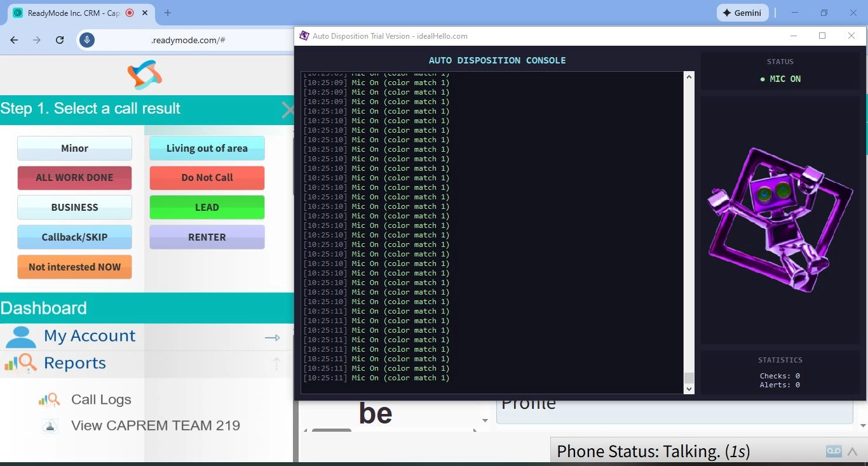
Task: Expand My Account with the right arrow
Action: (x=272, y=338)
